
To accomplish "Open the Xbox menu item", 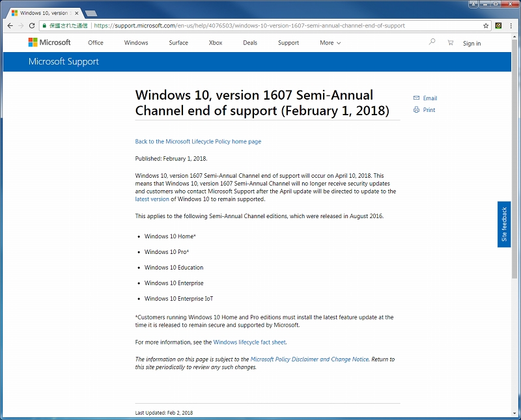I will tap(216, 42).
